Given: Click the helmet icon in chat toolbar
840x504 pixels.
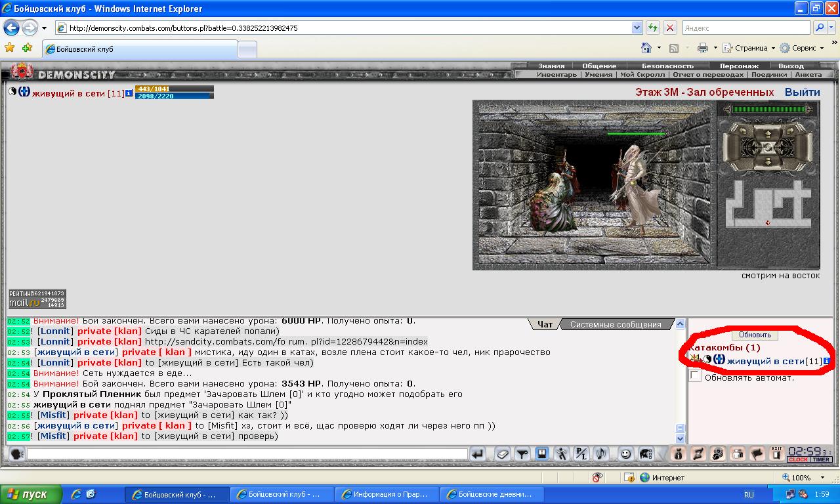Looking at the screenshot, I should point(646,453).
